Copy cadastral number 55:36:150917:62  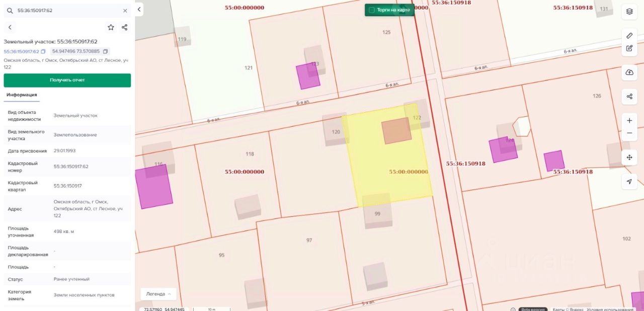43,51
